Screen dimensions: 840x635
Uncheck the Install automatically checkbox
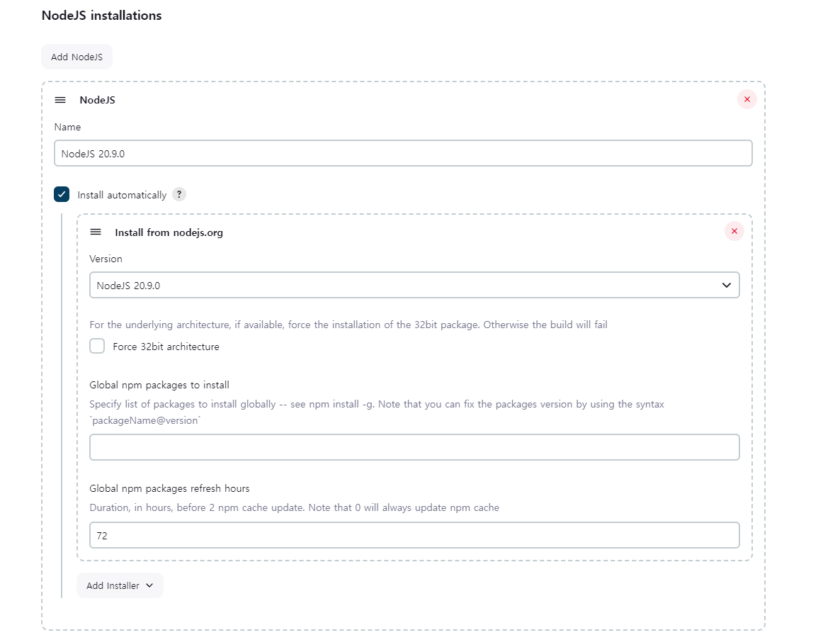pos(62,194)
